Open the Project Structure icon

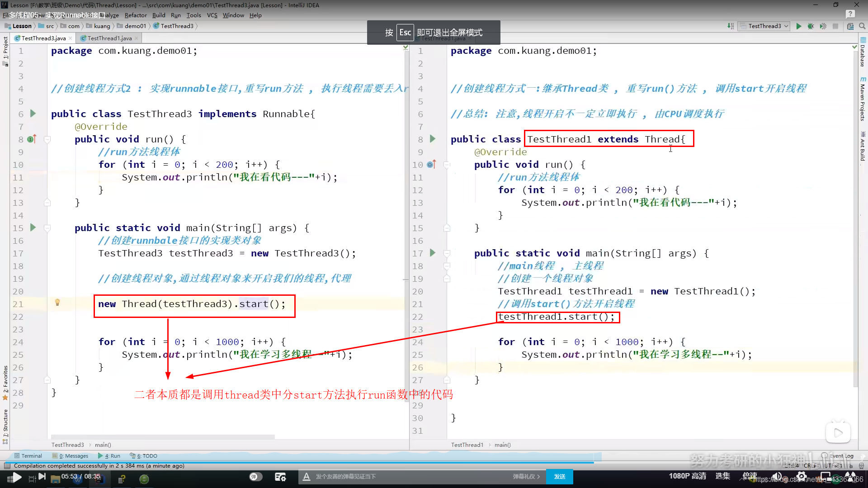click(850, 26)
